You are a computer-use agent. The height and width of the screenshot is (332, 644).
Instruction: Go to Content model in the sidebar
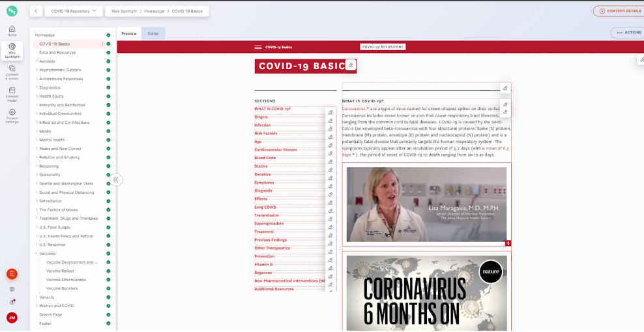pos(12,95)
